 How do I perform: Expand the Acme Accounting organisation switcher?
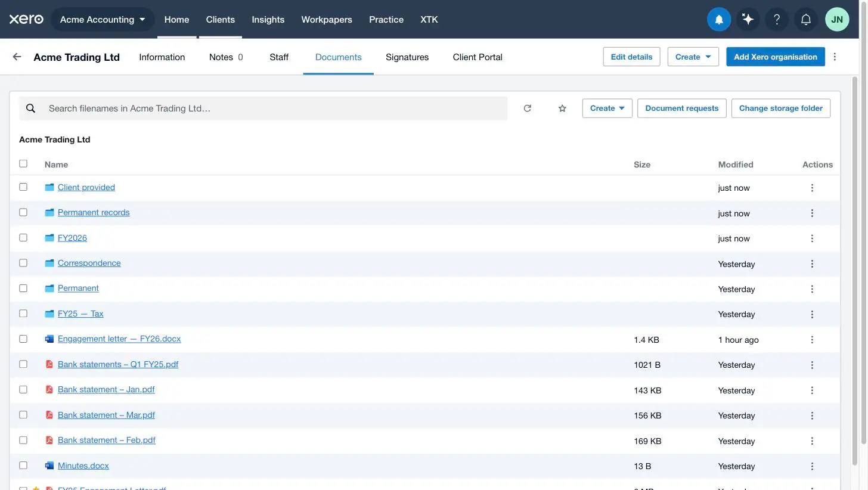103,20
